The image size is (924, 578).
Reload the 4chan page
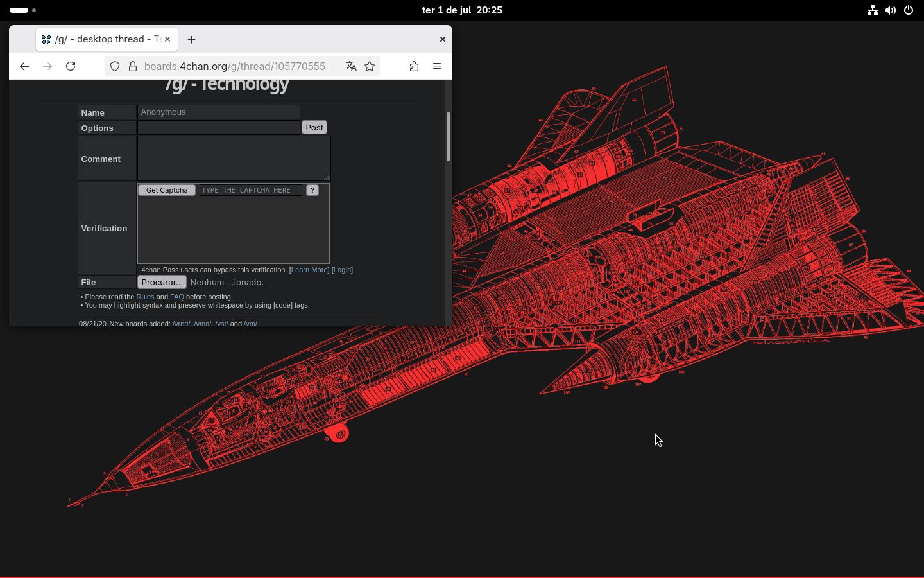click(x=71, y=66)
